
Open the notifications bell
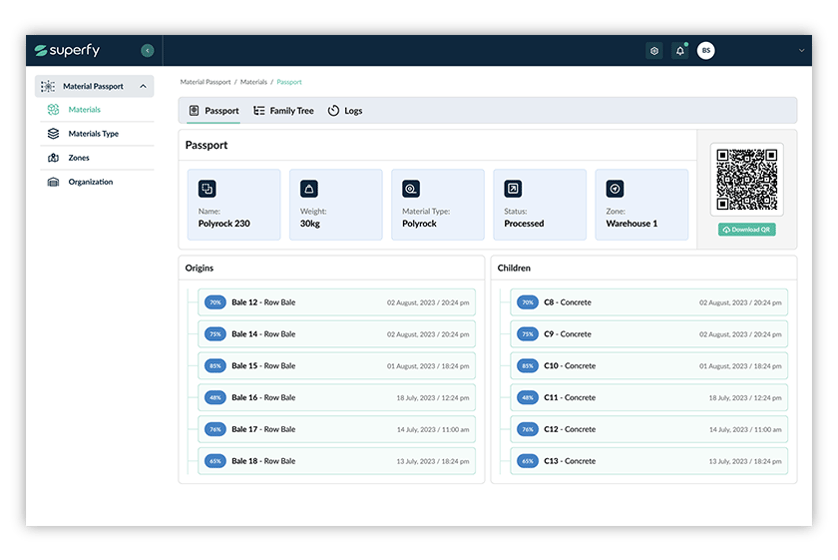click(680, 50)
